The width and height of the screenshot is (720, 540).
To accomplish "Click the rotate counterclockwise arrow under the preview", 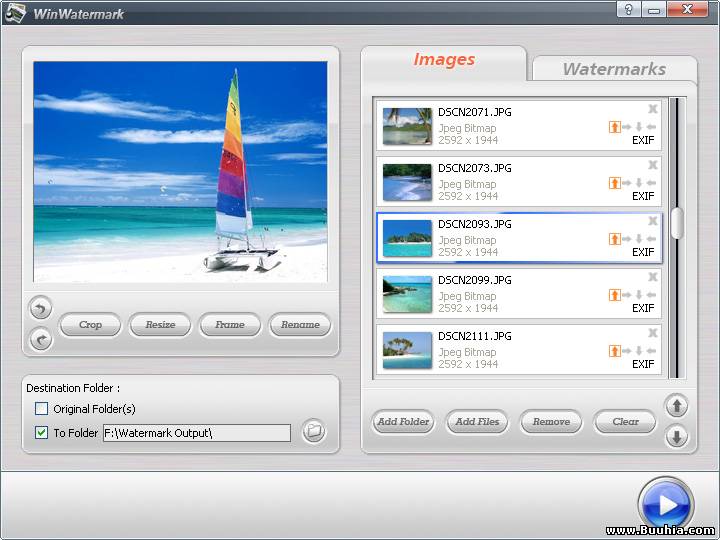I will tap(41, 308).
